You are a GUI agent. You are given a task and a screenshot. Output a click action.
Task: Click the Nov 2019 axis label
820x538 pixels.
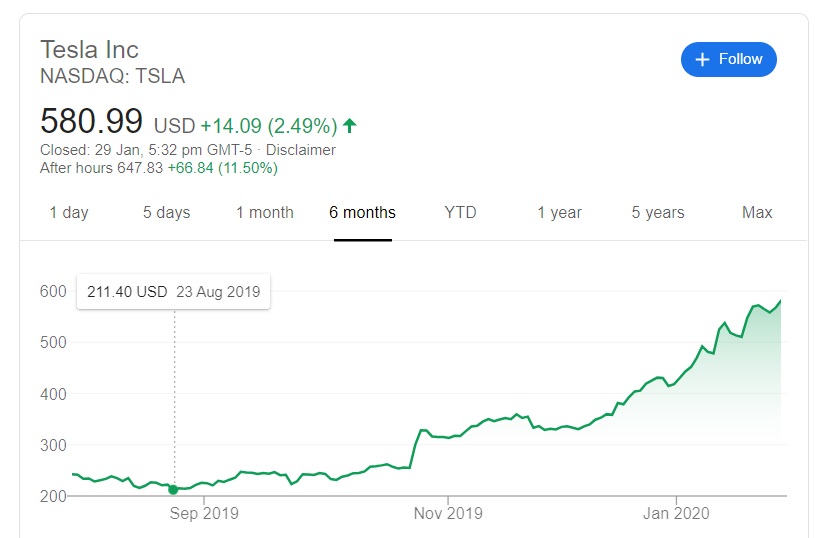tap(448, 514)
